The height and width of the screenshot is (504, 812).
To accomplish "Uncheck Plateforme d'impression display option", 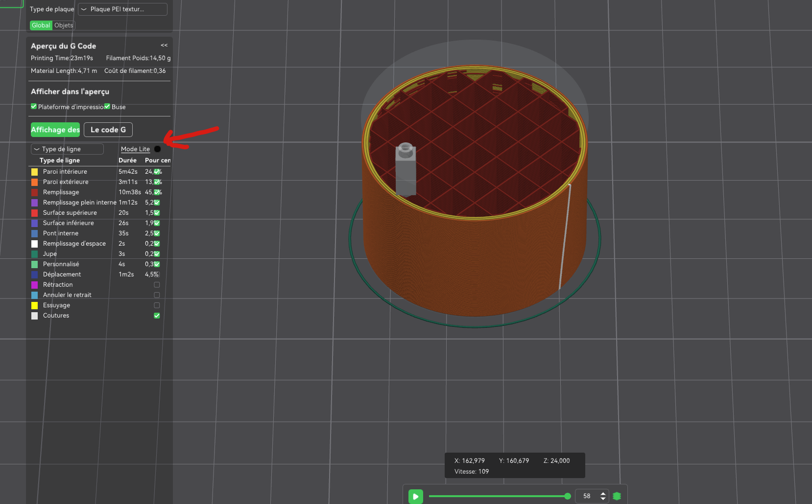I will pyautogui.click(x=34, y=106).
